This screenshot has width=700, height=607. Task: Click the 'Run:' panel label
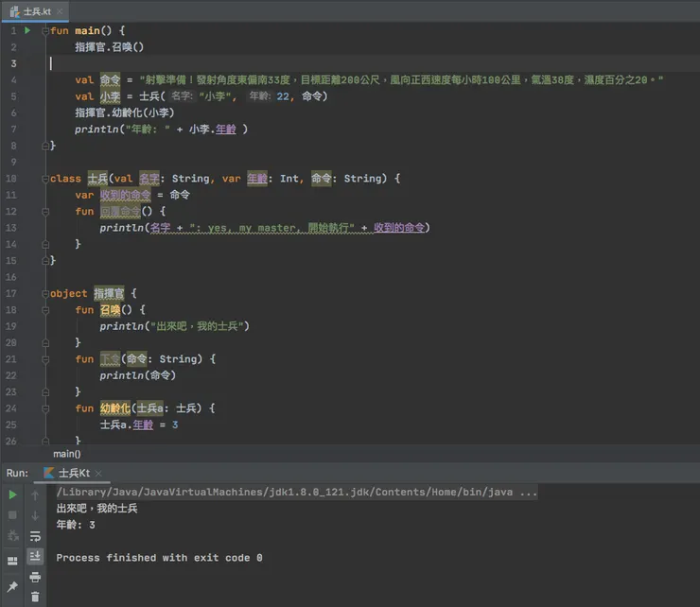tap(17, 473)
